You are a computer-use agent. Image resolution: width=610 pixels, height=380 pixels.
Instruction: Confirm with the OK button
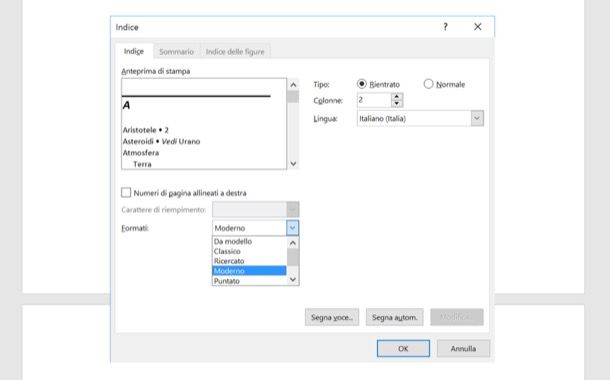pyautogui.click(x=403, y=348)
